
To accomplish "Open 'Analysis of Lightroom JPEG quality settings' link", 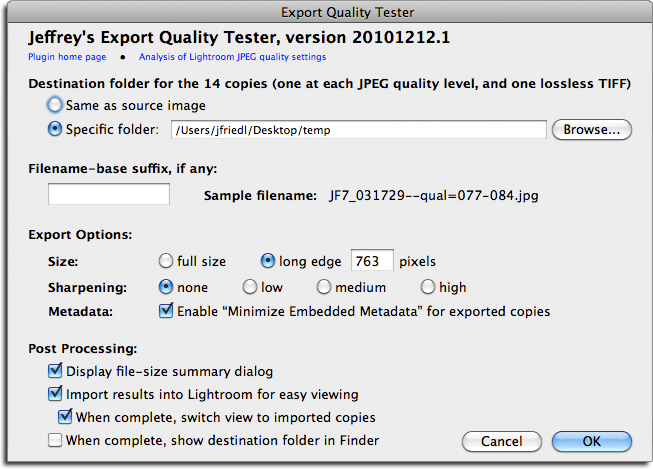I will [x=232, y=57].
